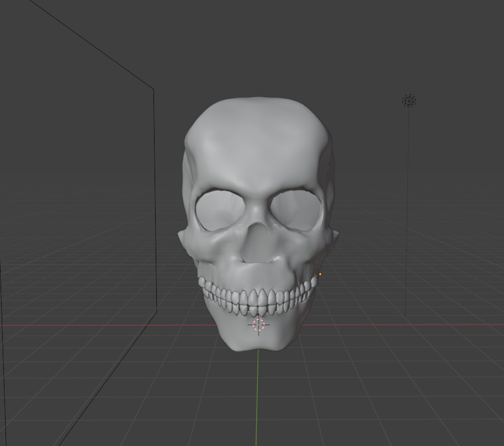This screenshot has height=446, width=504.
Task: Select the point light object icon
Action: coord(409,101)
